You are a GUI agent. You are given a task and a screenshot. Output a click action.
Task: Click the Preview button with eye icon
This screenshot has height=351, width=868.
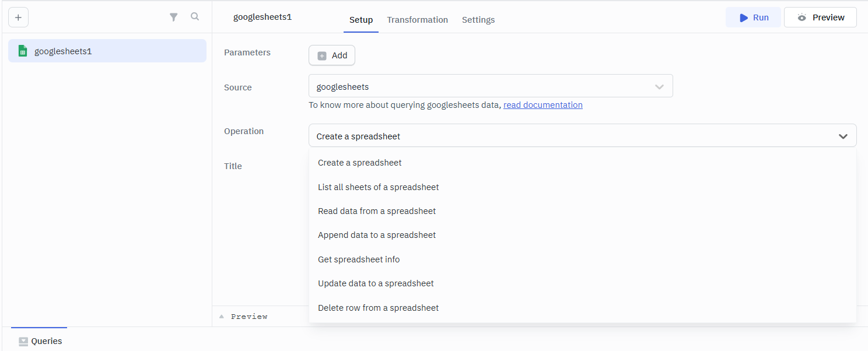tap(820, 17)
